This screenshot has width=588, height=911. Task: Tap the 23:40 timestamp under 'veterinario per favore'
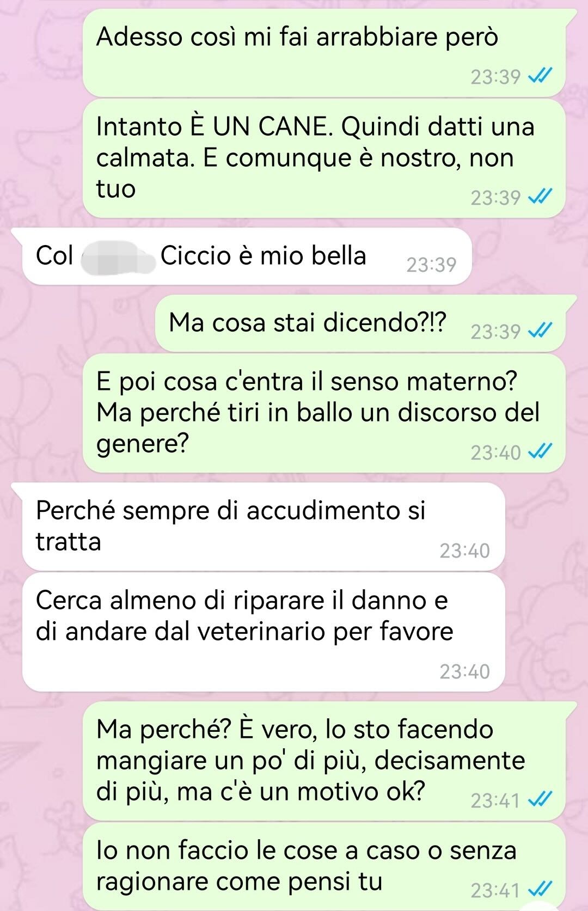click(x=464, y=671)
